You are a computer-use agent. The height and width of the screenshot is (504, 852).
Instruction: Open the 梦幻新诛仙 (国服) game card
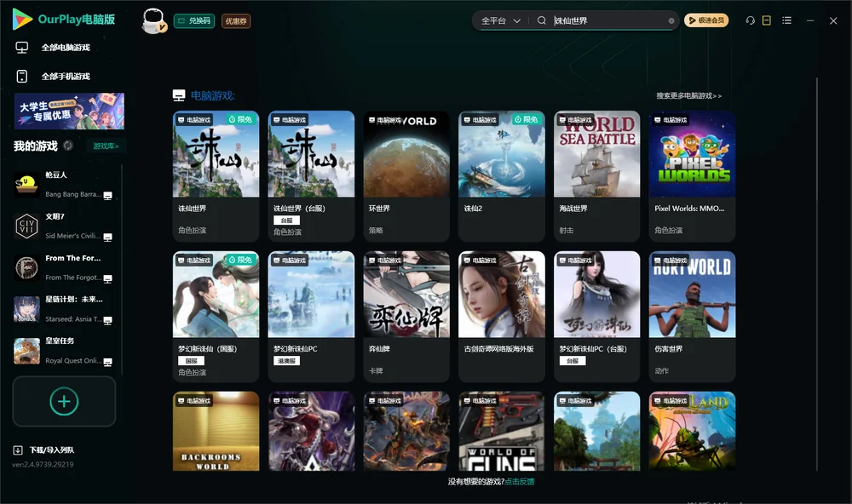click(216, 317)
